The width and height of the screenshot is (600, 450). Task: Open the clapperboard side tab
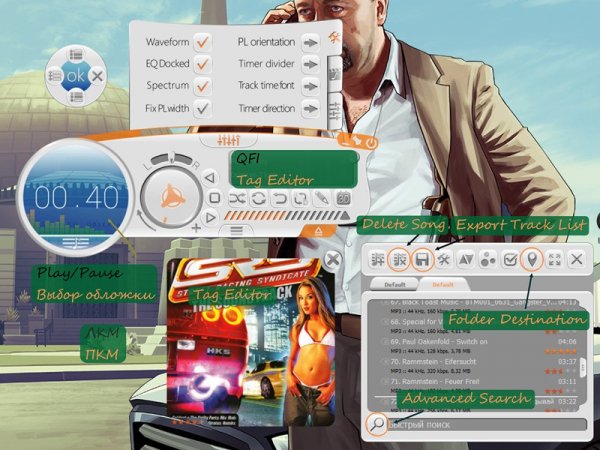click(334, 74)
